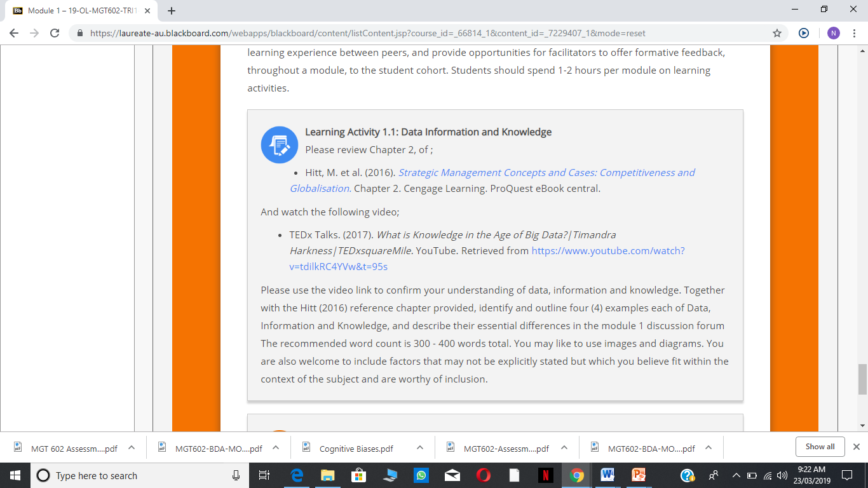Expand options for MGT 602 Assessm....pdf
This screenshot has width=868, height=488.
(132, 447)
